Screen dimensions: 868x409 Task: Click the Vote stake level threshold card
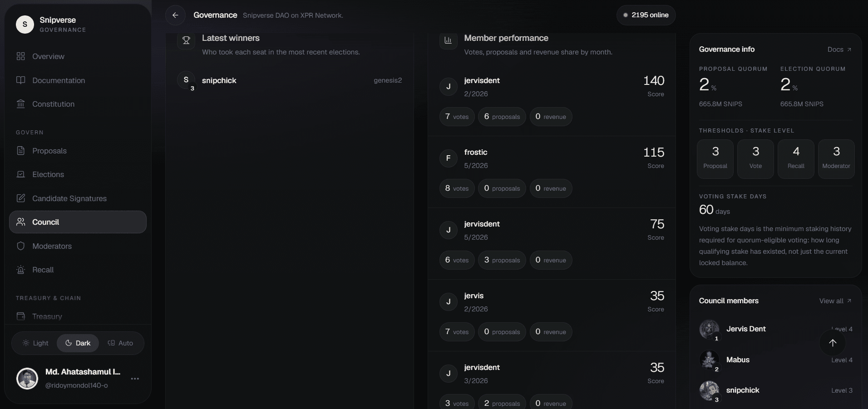755,159
